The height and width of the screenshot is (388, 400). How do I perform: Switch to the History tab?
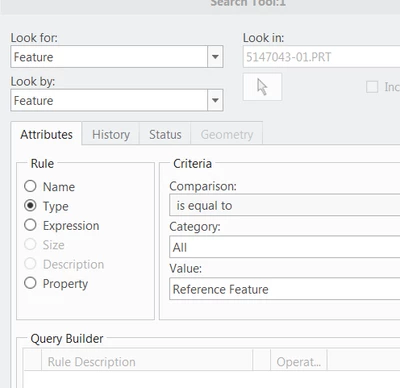click(x=111, y=134)
